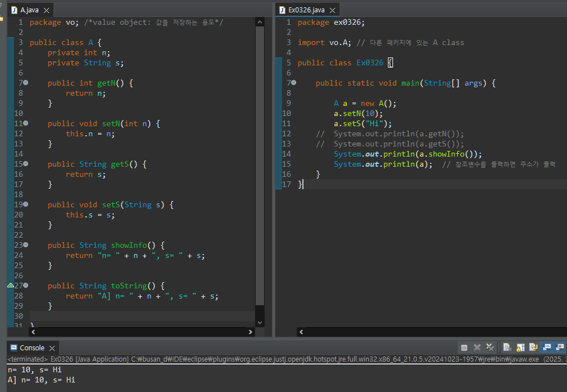Click the Terminate button in Console toolbar
567x392 pixels.
click(x=465, y=348)
